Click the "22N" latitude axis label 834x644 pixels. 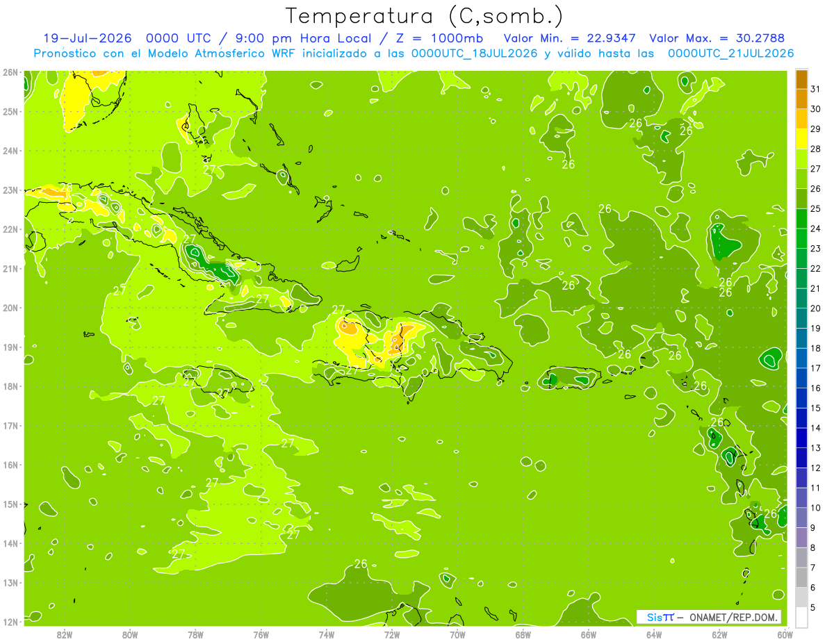point(10,229)
